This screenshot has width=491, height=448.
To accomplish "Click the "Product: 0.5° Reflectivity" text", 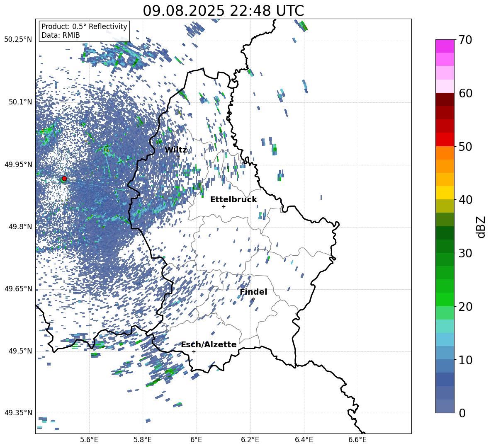I will coord(84,27).
